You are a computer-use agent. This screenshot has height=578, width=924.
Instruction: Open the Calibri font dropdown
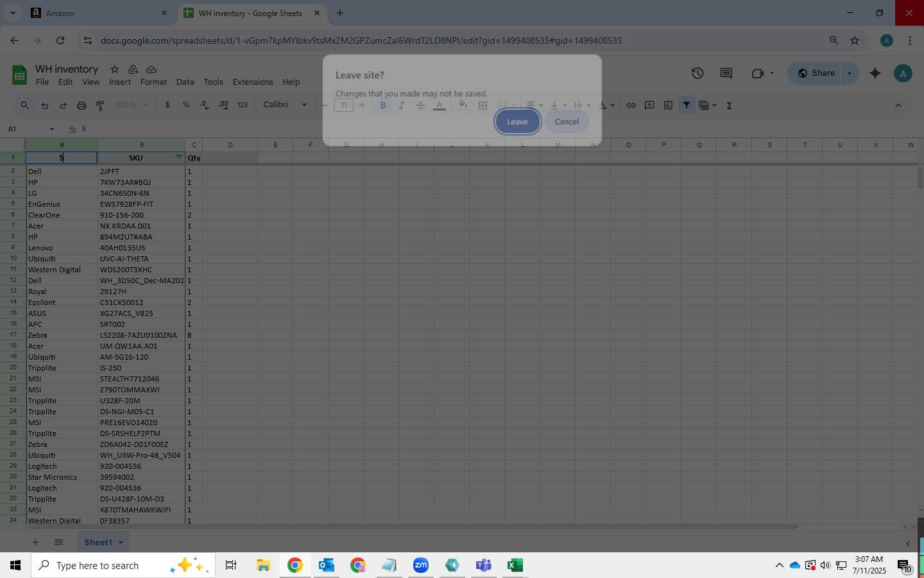[x=285, y=105]
